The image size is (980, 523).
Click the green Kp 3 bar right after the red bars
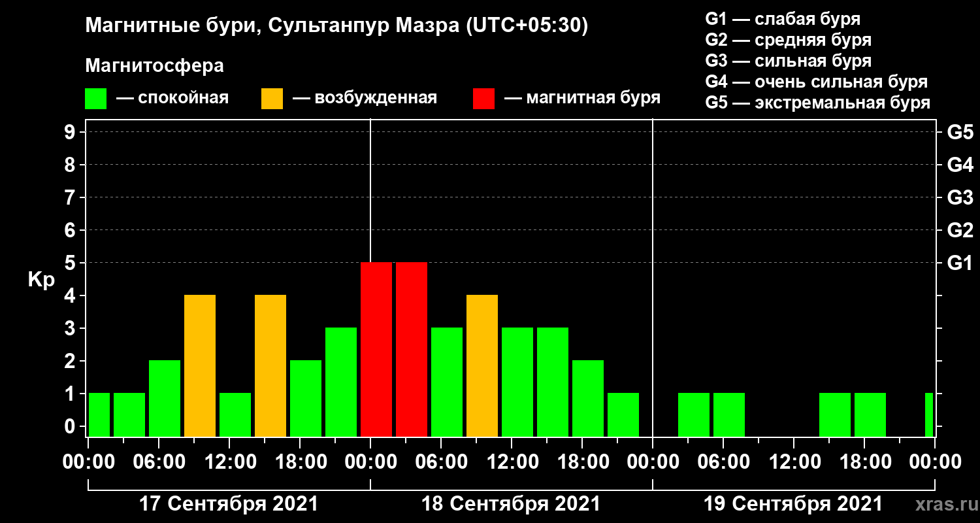tap(447, 382)
